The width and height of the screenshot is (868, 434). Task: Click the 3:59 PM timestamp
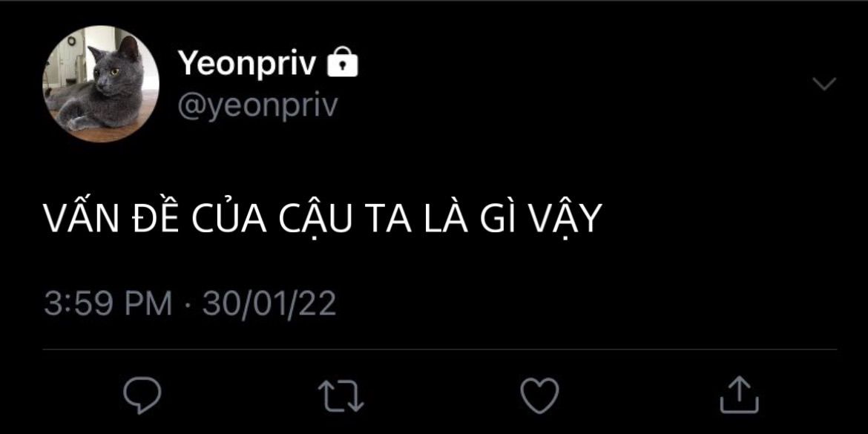pyautogui.click(x=108, y=304)
